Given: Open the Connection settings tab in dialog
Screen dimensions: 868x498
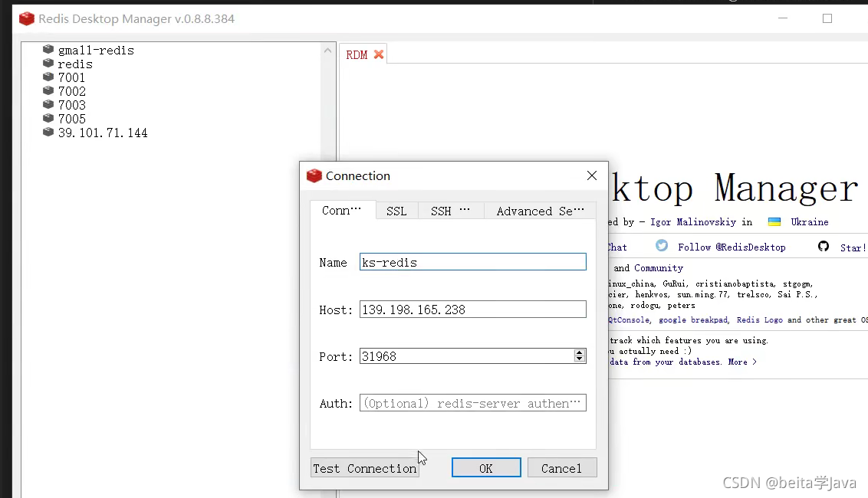Looking at the screenshot, I should pyautogui.click(x=343, y=210).
